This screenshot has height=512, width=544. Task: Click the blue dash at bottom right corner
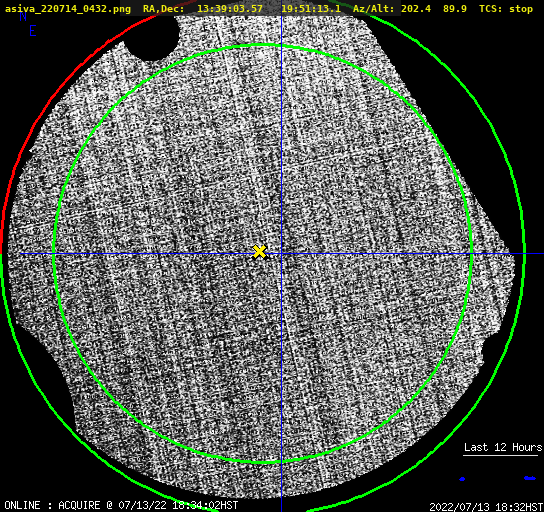point(530,478)
